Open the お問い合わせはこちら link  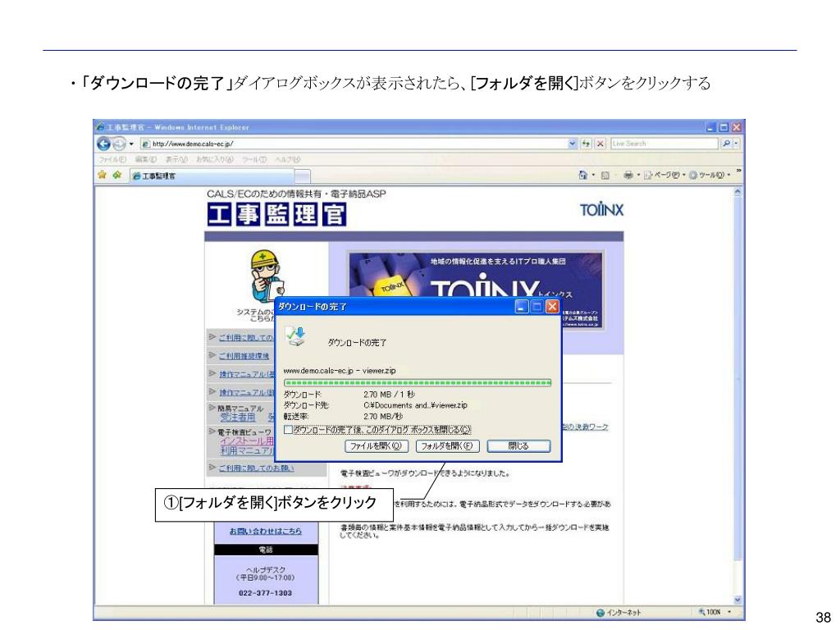pos(266,531)
